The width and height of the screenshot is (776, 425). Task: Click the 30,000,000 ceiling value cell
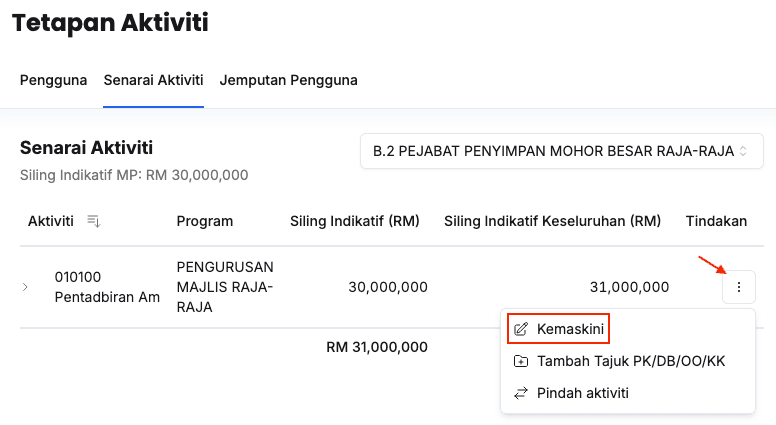[388, 287]
